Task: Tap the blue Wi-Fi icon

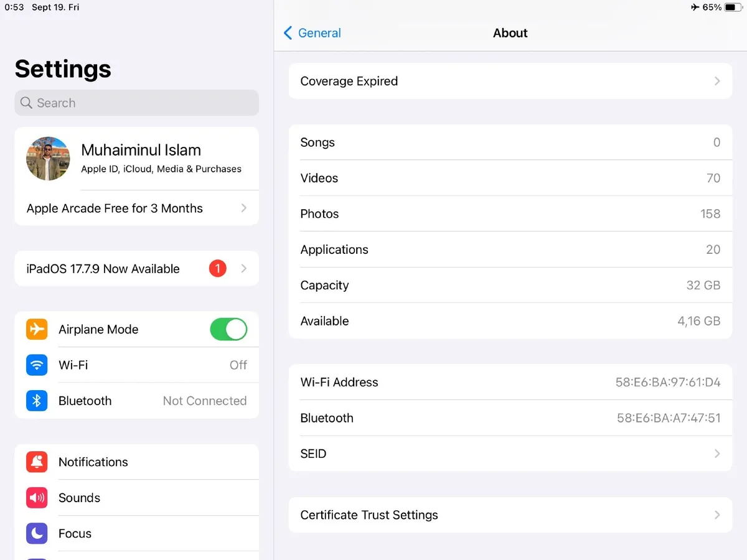Action: 37,365
